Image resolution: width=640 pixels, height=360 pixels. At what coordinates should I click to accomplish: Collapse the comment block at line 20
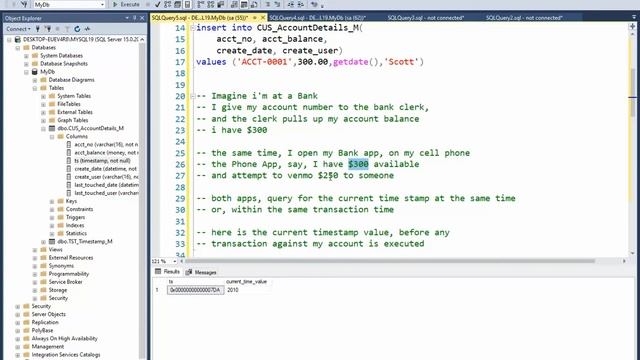tap(192, 96)
